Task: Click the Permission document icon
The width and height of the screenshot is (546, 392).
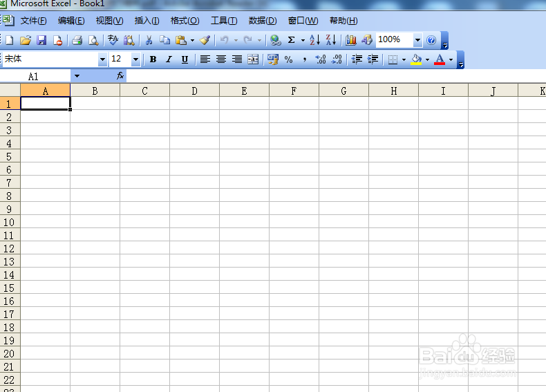Action: pos(57,40)
